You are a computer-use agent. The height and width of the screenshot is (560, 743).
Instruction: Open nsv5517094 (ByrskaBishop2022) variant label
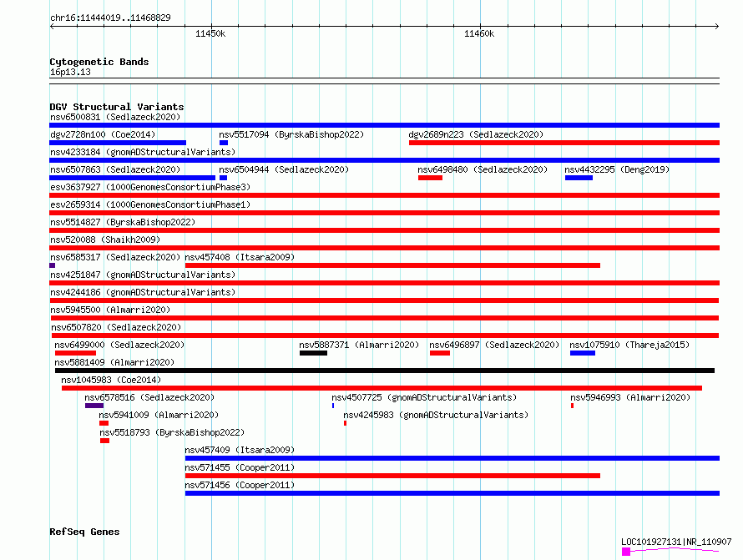coord(291,134)
